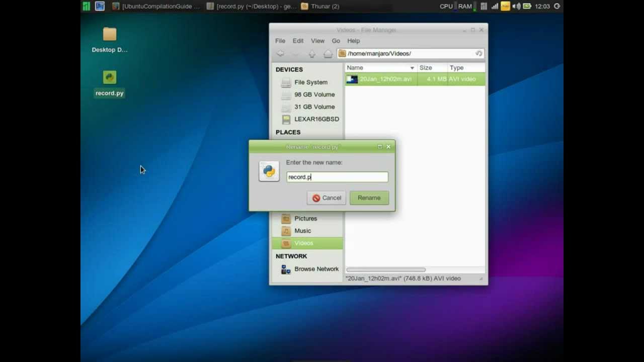
Task: Open the Edit menu
Action: (x=298, y=41)
